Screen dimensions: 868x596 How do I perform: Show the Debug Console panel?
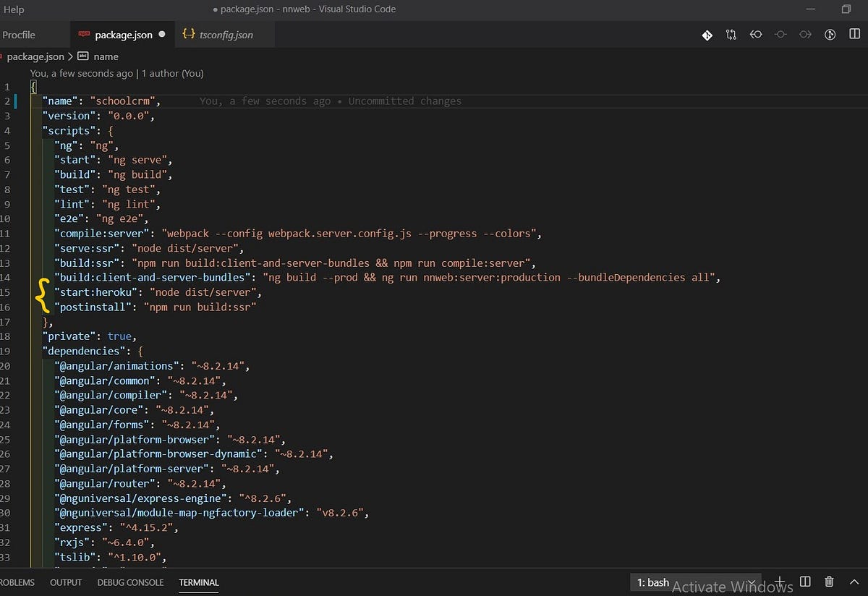(130, 582)
